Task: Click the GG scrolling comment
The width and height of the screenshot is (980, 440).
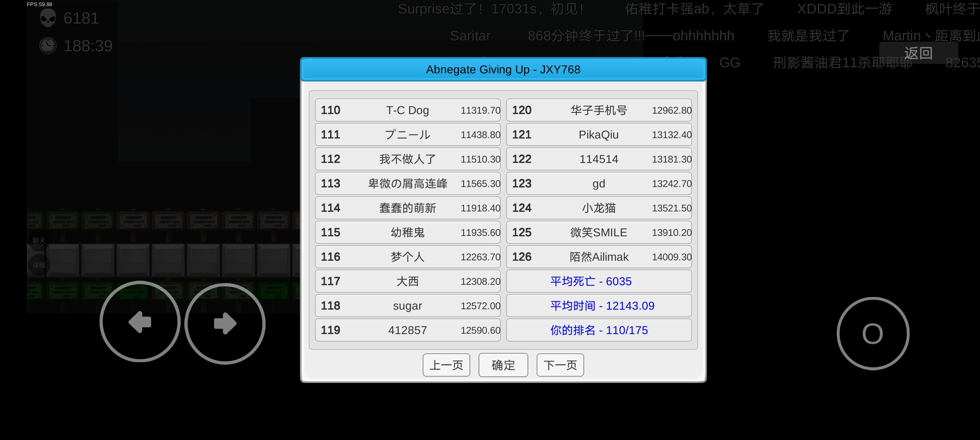Action: 730,63
